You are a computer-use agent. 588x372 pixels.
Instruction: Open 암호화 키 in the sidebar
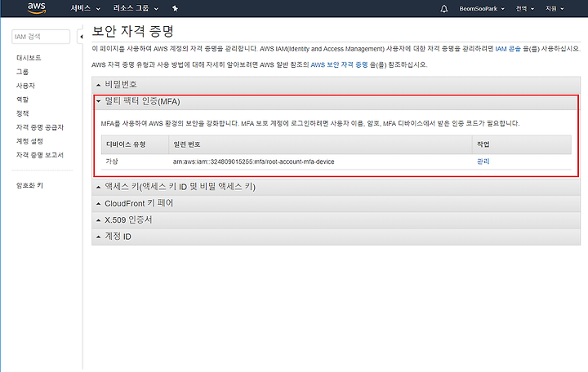pyautogui.click(x=29, y=185)
